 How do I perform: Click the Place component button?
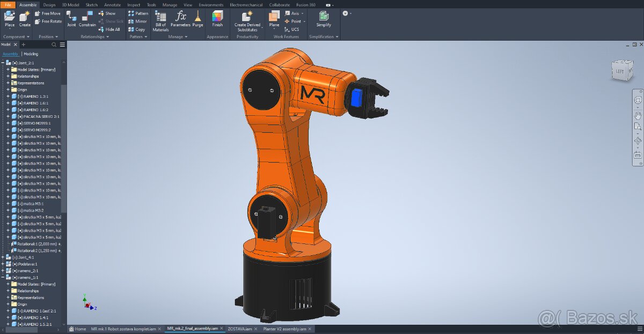tap(9, 19)
